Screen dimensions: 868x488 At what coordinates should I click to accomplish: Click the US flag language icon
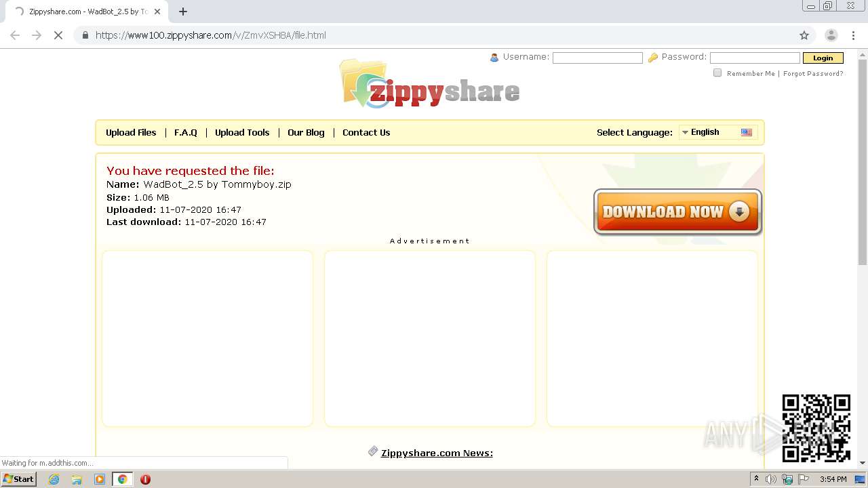(747, 132)
